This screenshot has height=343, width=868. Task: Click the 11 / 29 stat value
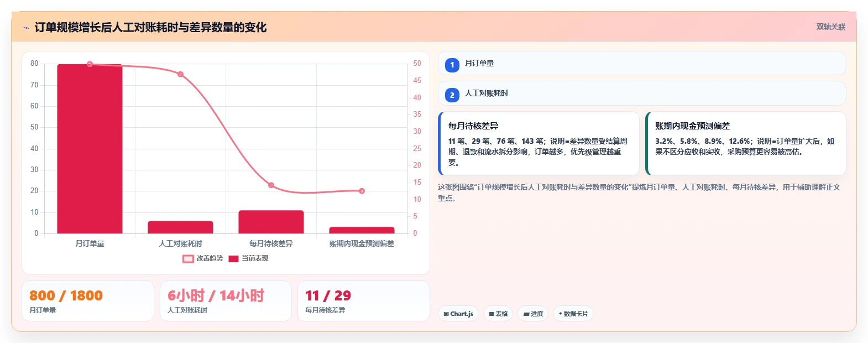(x=328, y=295)
